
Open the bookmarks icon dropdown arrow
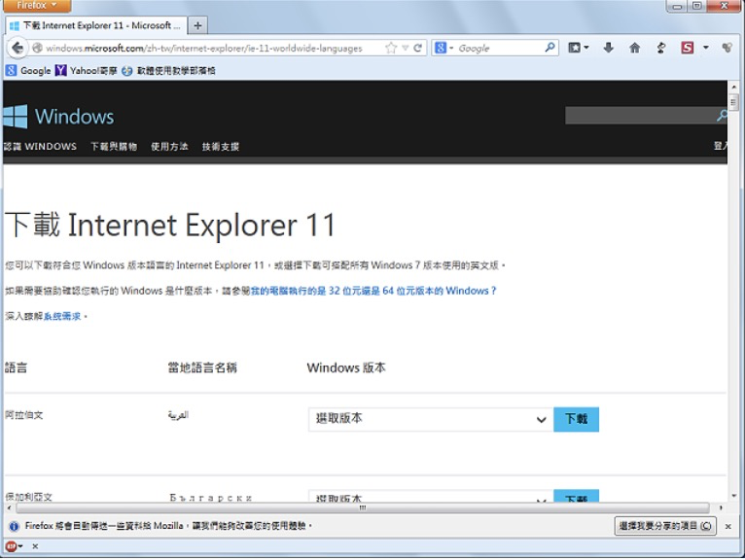[x=586, y=48]
